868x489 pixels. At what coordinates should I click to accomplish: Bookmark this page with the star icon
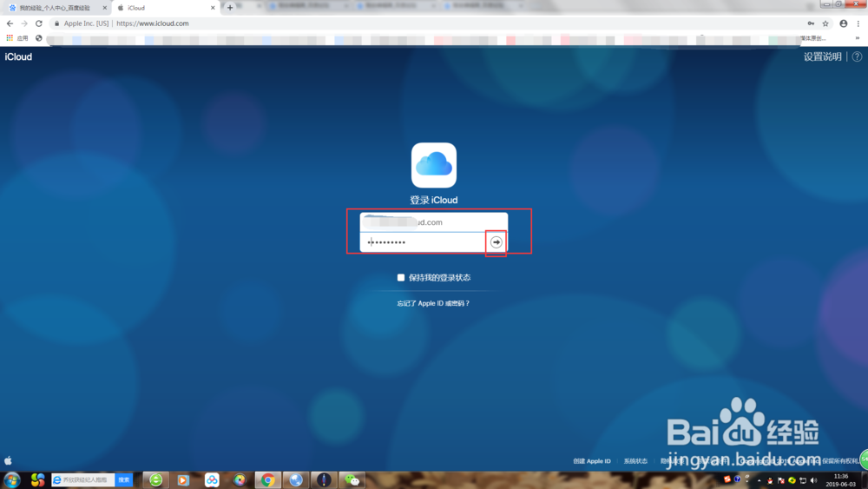click(x=825, y=23)
